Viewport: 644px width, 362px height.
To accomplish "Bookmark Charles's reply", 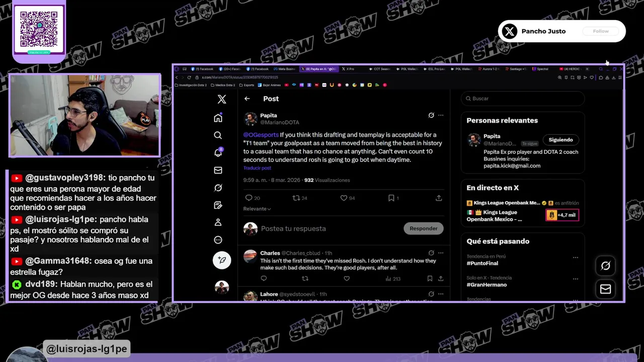I will pyautogui.click(x=430, y=279).
